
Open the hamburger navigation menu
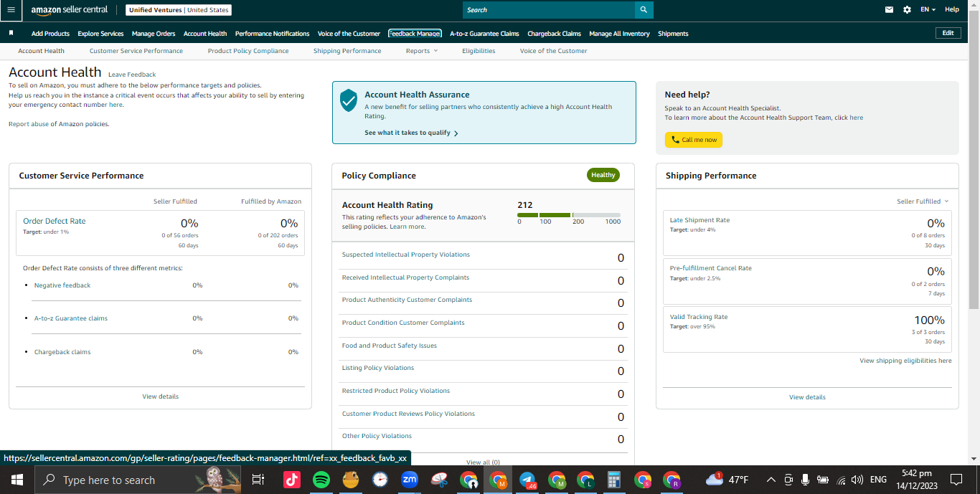tap(11, 10)
